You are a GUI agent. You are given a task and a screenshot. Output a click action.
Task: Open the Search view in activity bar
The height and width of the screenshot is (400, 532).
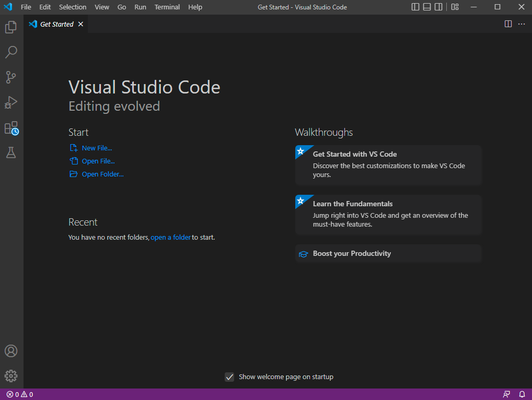(x=11, y=52)
